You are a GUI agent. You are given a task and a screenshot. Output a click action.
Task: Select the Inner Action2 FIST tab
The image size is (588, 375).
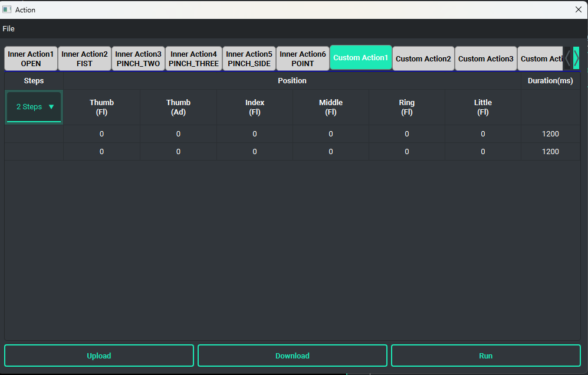click(x=84, y=58)
